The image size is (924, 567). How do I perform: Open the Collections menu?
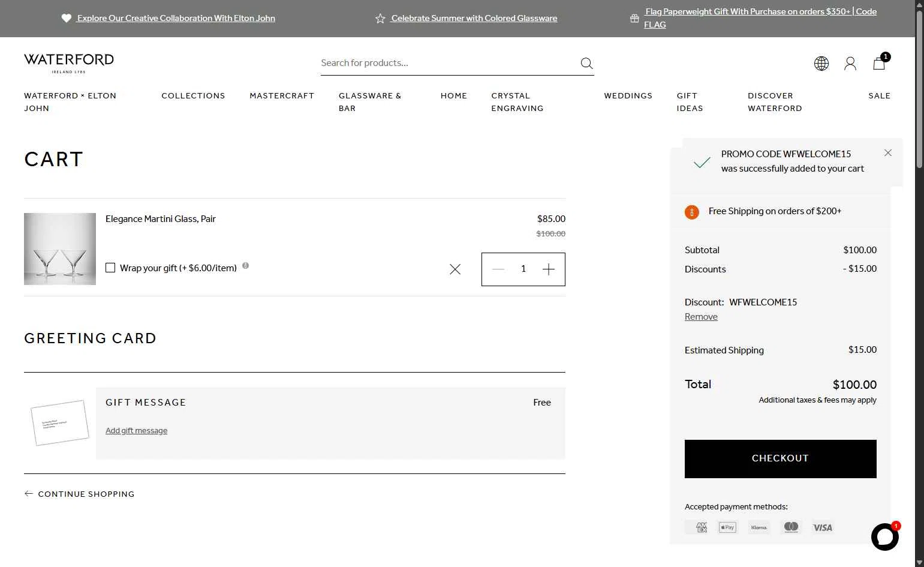(x=193, y=95)
